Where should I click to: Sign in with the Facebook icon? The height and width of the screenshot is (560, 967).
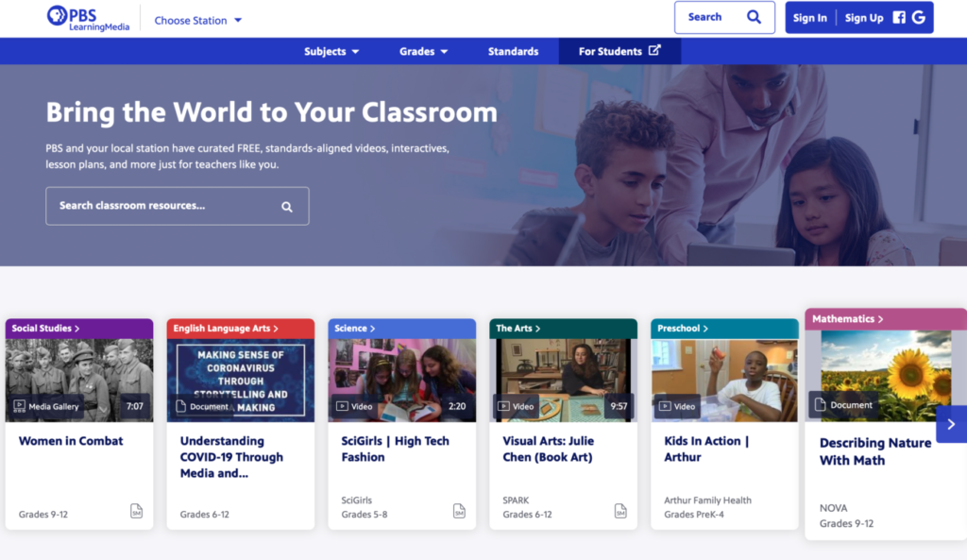point(899,17)
